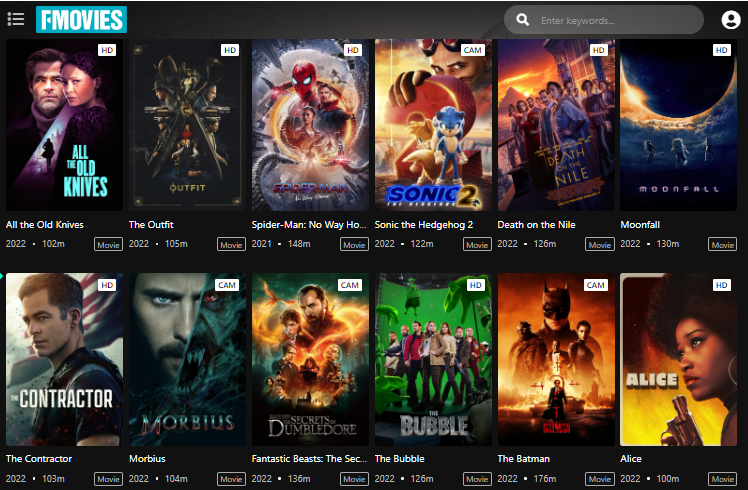The height and width of the screenshot is (490, 748).
Task: Click Movie tag under Alice
Action: [723, 479]
